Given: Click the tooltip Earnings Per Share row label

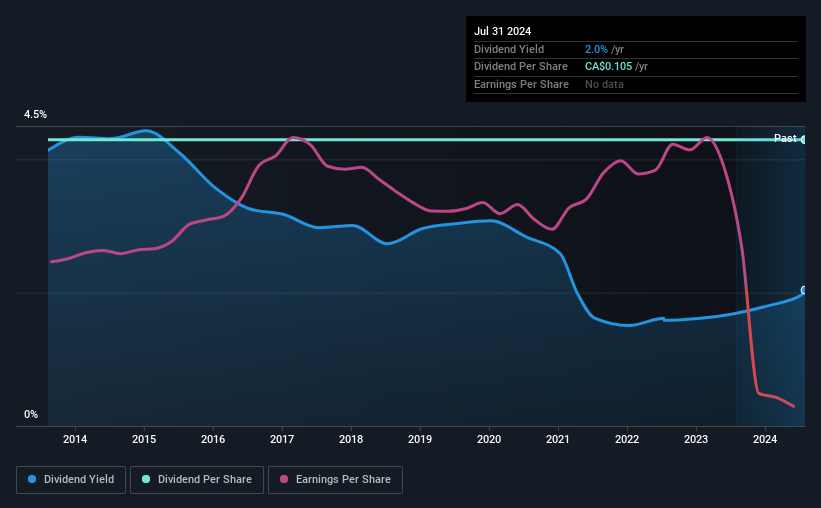Looking at the screenshot, I should pyautogui.click(x=522, y=84).
